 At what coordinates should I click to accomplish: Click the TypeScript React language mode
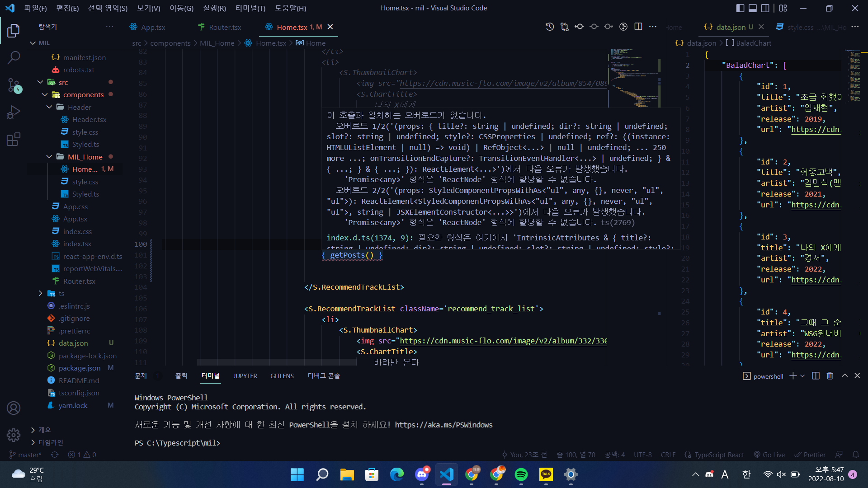tap(719, 455)
